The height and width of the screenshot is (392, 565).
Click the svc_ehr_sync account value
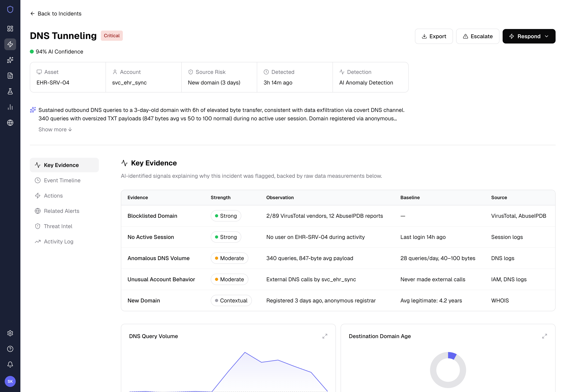[x=129, y=83]
